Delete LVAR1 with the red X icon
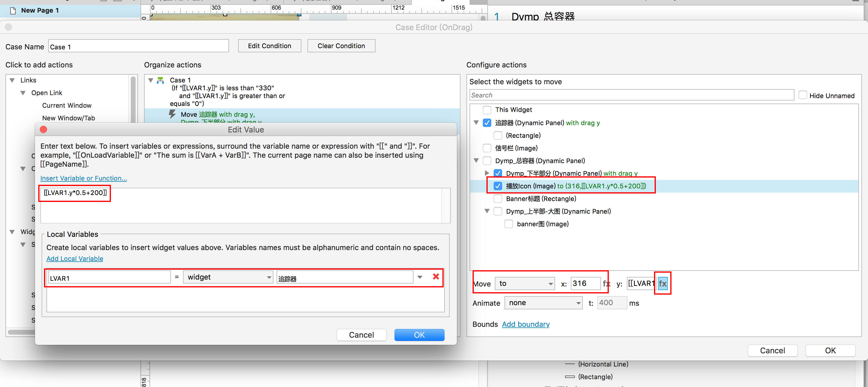The image size is (868, 387). pyautogui.click(x=436, y=277)
